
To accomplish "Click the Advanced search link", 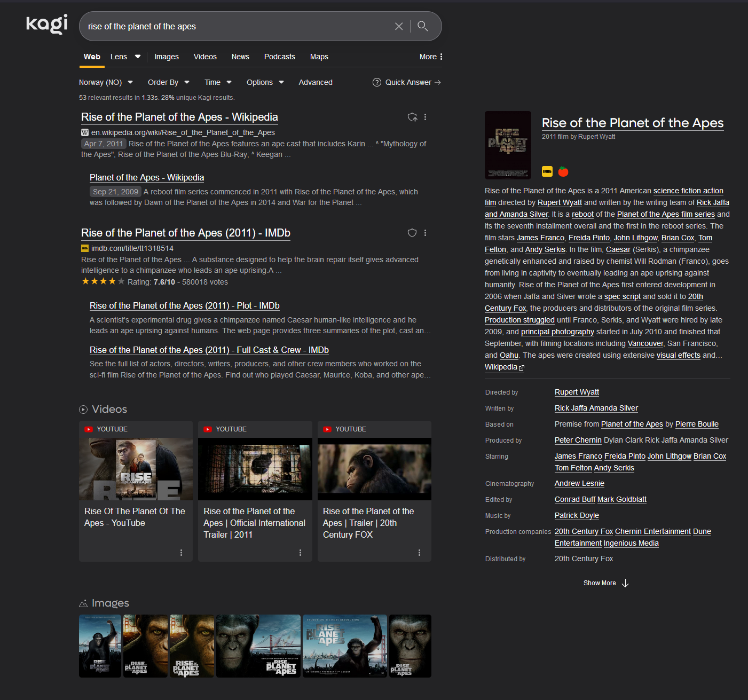I will pyautogui.click(x=316, y=82).
